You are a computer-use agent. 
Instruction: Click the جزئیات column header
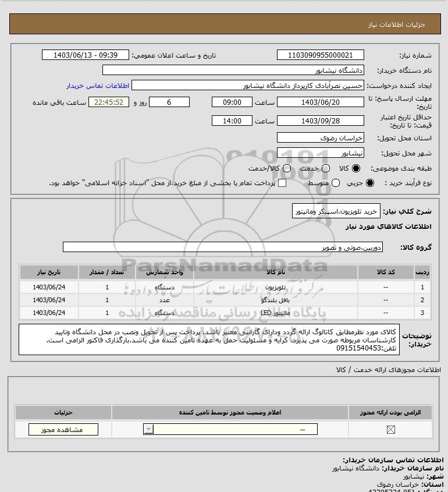coord(63,412)
